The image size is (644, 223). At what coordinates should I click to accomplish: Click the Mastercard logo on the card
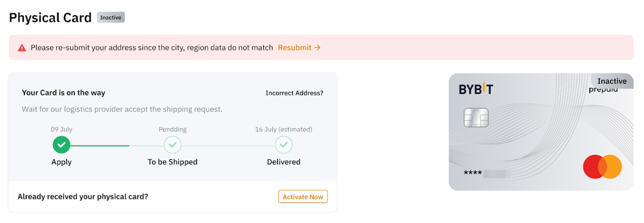coord(602,167)
